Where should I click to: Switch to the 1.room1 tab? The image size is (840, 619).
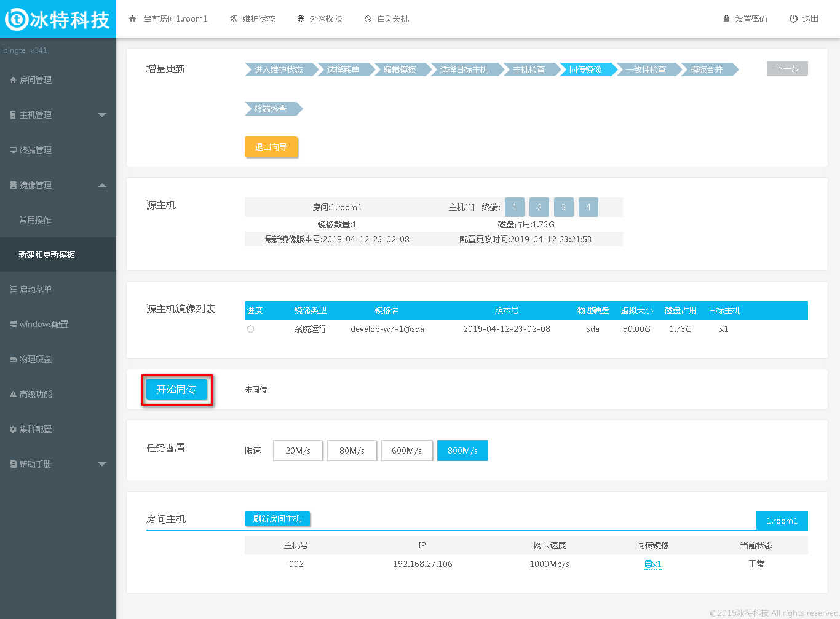pos(782,521)
